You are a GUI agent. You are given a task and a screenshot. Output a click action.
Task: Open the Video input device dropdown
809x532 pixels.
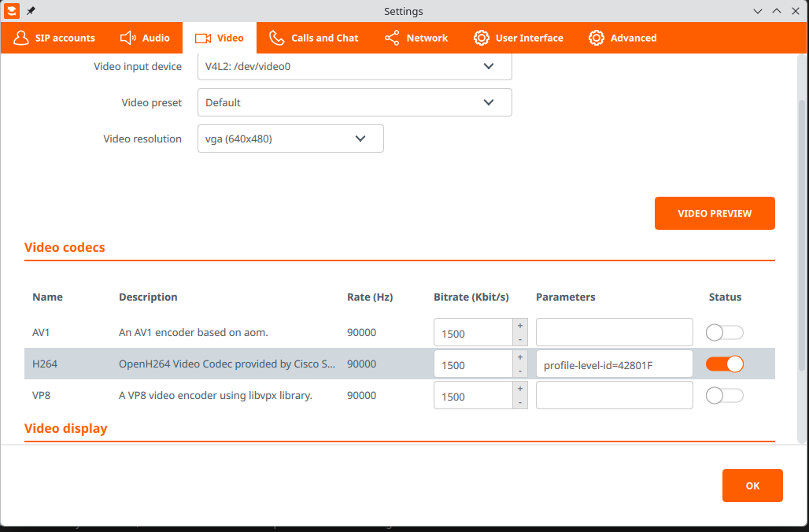[x=354, y=67]
